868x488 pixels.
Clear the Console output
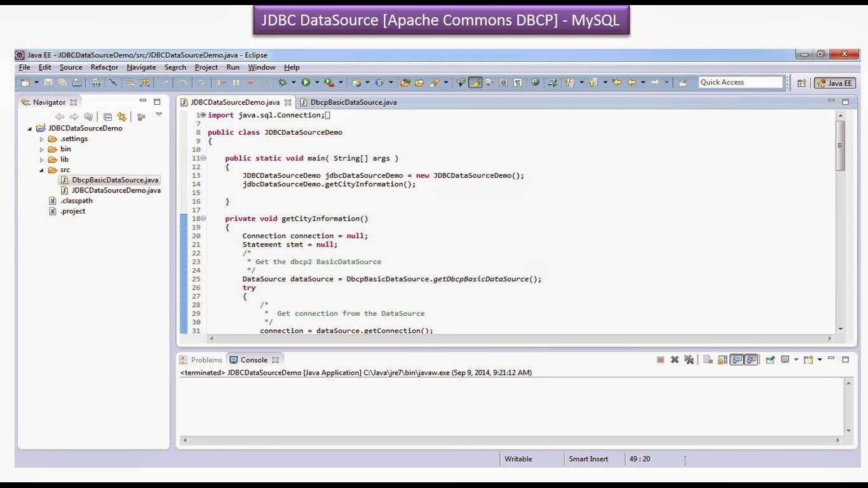(708, 359)
